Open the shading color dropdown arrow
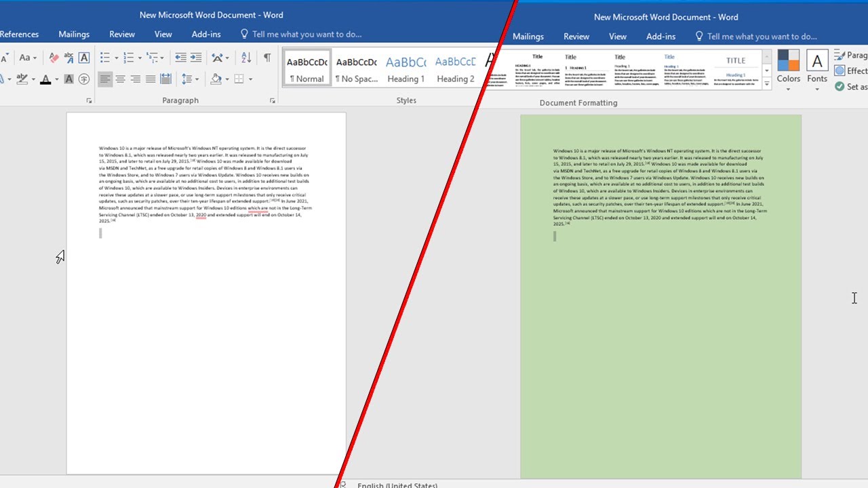This screenshot has width=868, height=488. pos(227,79)
